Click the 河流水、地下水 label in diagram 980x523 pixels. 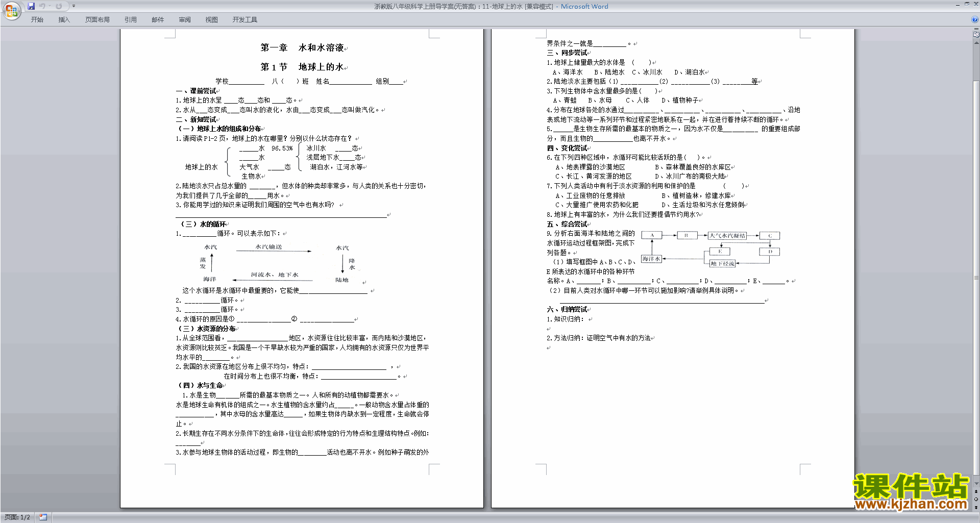click(275, 275)
